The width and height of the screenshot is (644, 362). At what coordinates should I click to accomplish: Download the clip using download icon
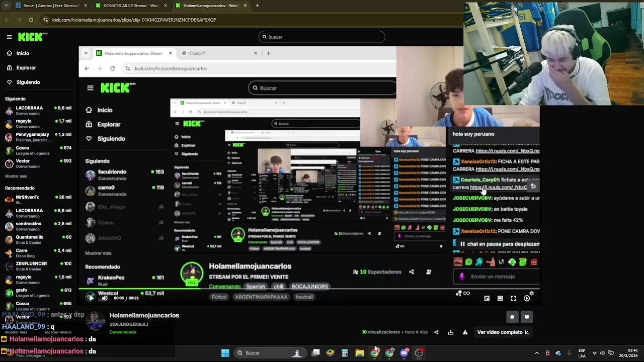tap(450, 332)
